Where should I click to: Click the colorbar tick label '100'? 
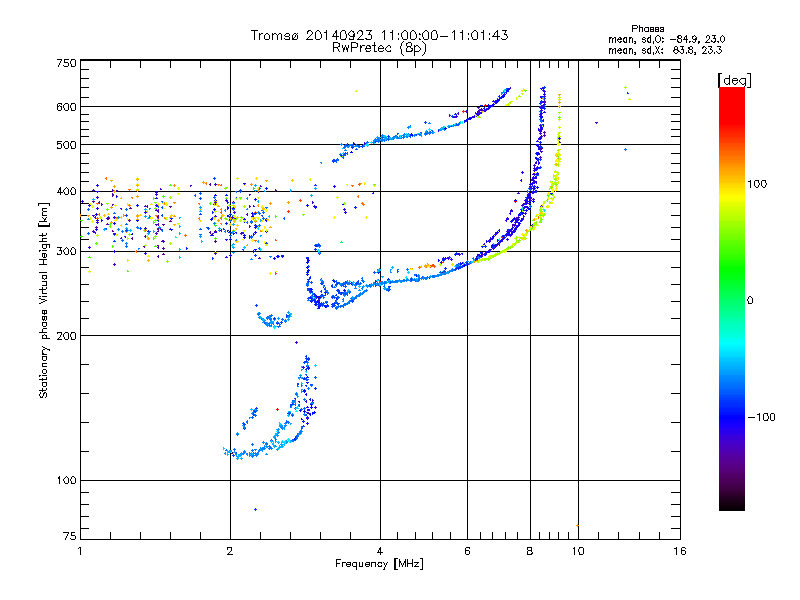pyautogui.click(x=757, y=184)
